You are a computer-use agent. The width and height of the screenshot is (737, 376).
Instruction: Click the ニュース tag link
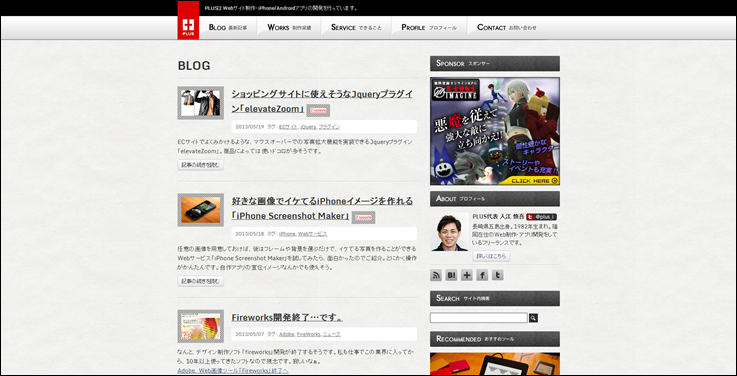click(331, 334)
